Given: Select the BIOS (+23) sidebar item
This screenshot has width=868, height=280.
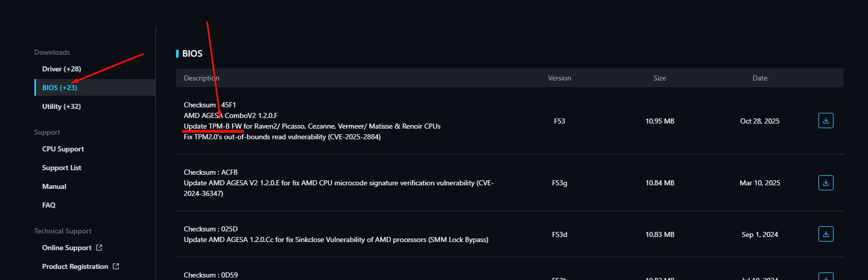Looking at the screenshot, I should click(60, 88).
